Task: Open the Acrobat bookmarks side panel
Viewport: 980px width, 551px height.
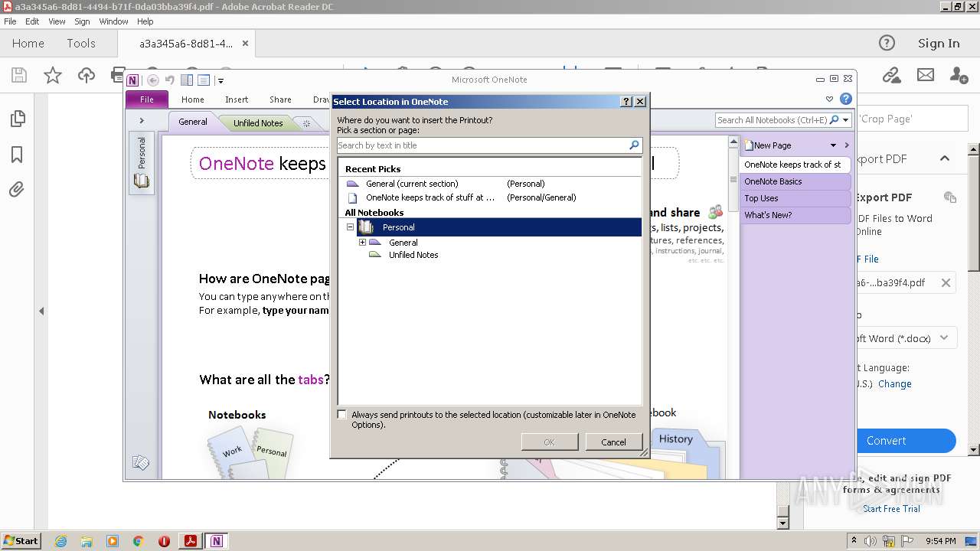Action: (17, 155)
